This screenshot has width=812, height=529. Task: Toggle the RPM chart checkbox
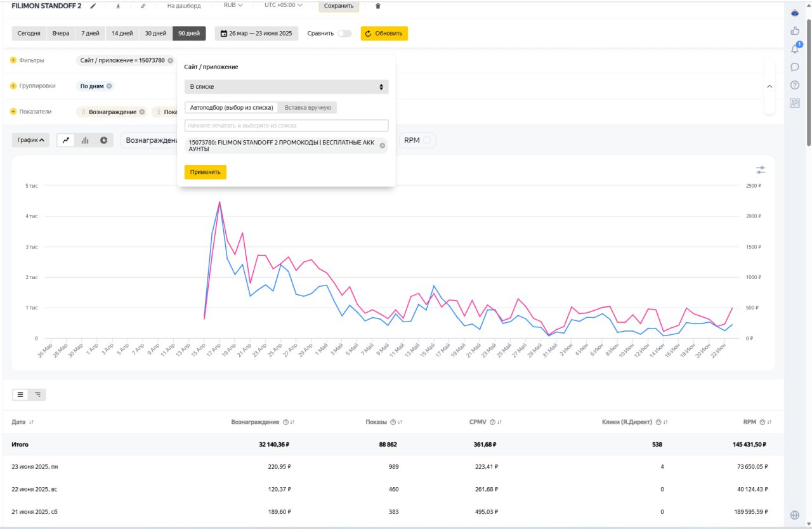point(427,140)
